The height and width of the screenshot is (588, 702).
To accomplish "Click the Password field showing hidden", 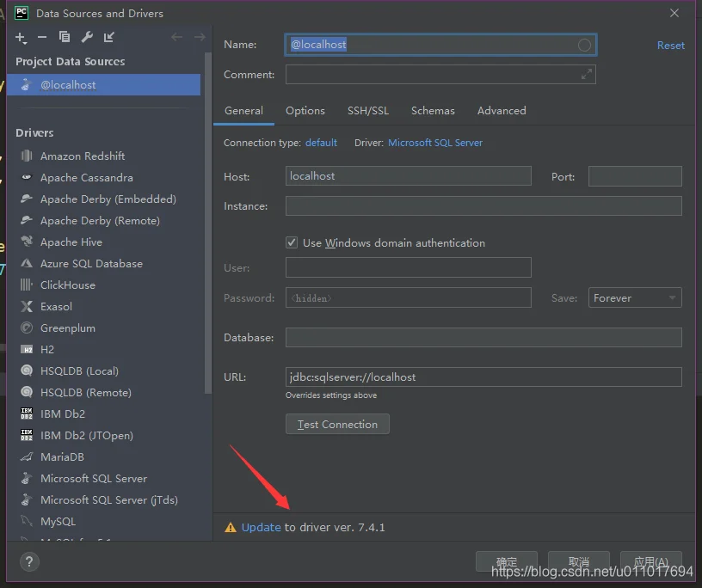I will pyautogui.click(x=409, y=297).
